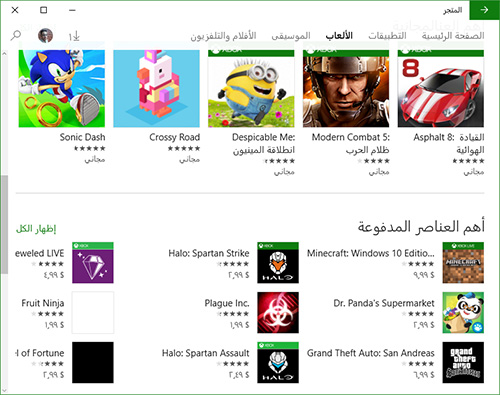Select the Asphalt 8 car thumbnail

coord(441,88)
